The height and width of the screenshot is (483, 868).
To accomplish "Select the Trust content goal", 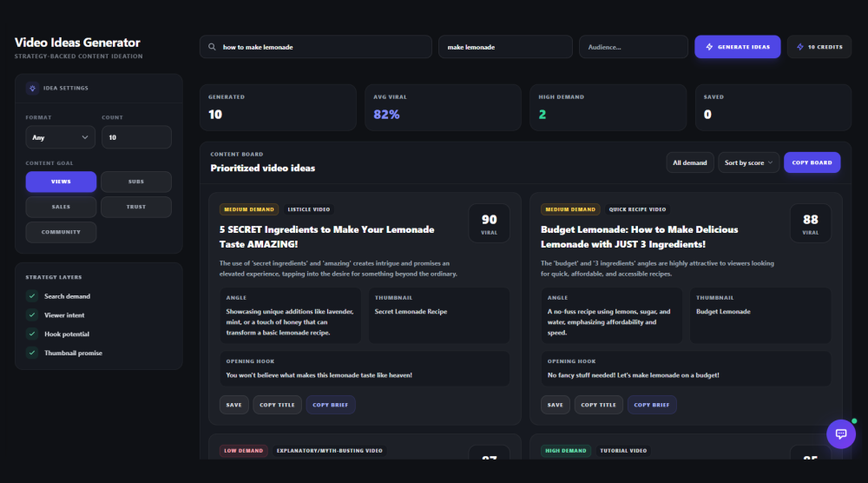I will coord(136,207).
